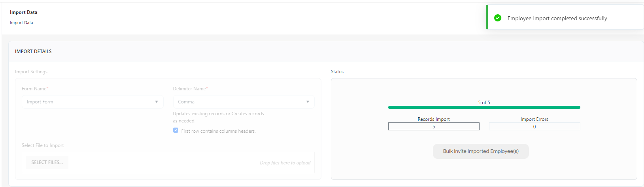Click the 'Select File to Import' label
The width and height of the screenshot is (644, 187).
tap(43, 145)
